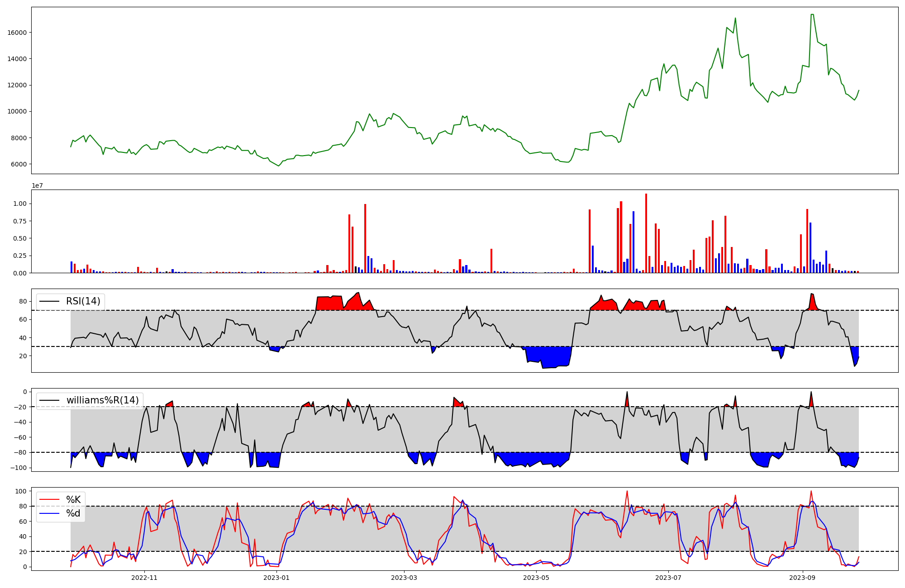Viewport: 905px width, 588px height.
Task: Click the 2023-05 date axis label
Action: point(536,578)
